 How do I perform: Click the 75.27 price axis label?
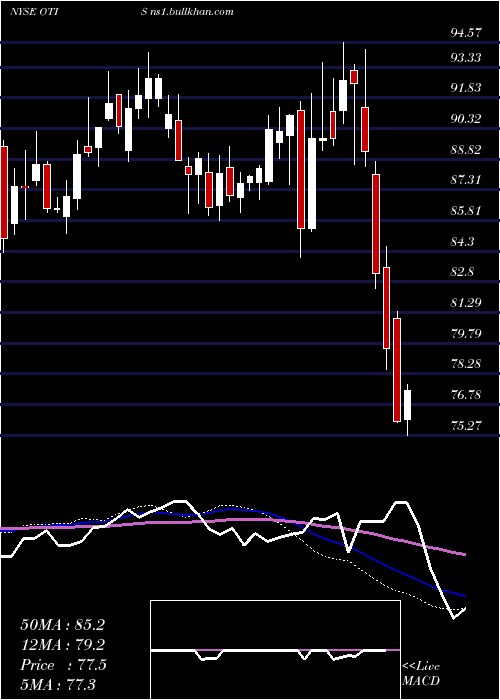click(467, 425)
